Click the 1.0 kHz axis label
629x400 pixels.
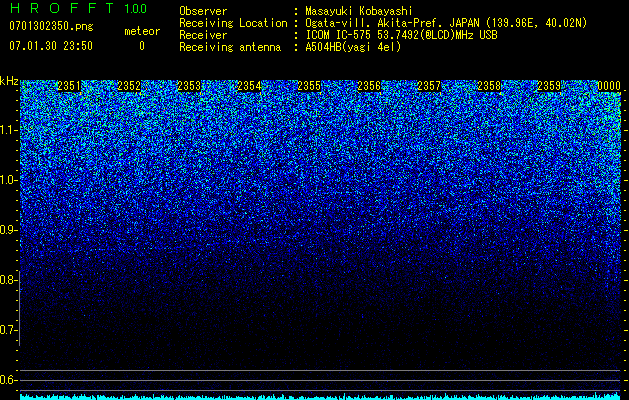click(9, 180)
